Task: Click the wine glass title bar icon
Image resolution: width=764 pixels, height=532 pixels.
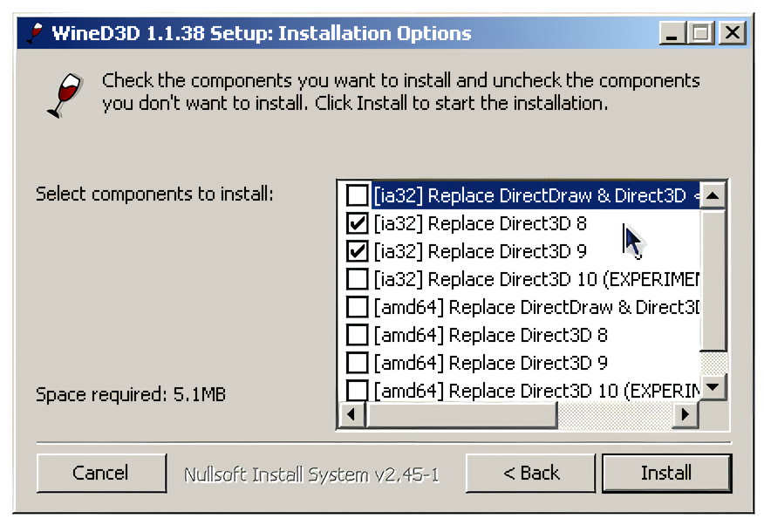Action: pyautogui.click(x=35, y=34)
